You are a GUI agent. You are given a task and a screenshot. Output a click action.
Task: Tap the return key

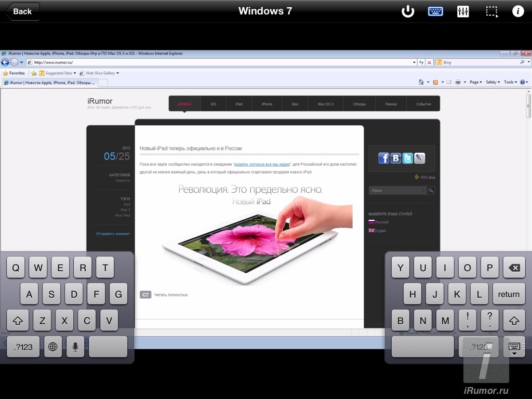coord(509,294)
